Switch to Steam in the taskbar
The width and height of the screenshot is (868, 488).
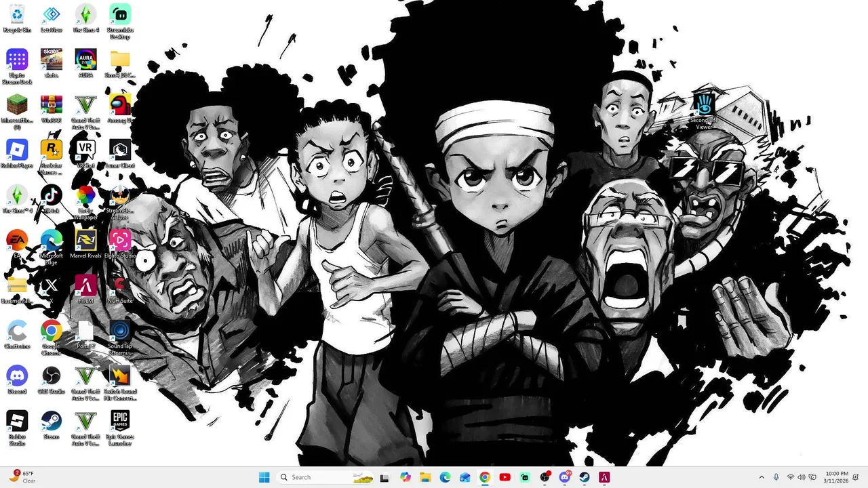click(x=584, y=477)
